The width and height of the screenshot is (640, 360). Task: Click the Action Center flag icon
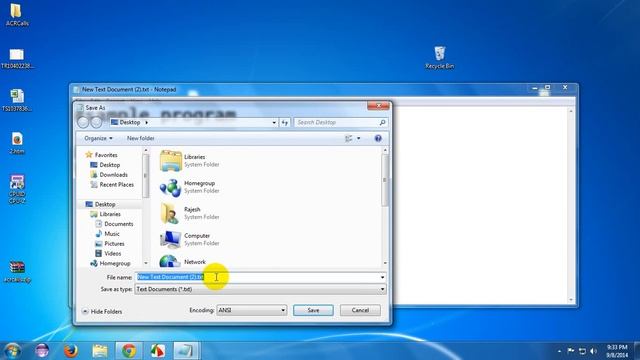571,351
